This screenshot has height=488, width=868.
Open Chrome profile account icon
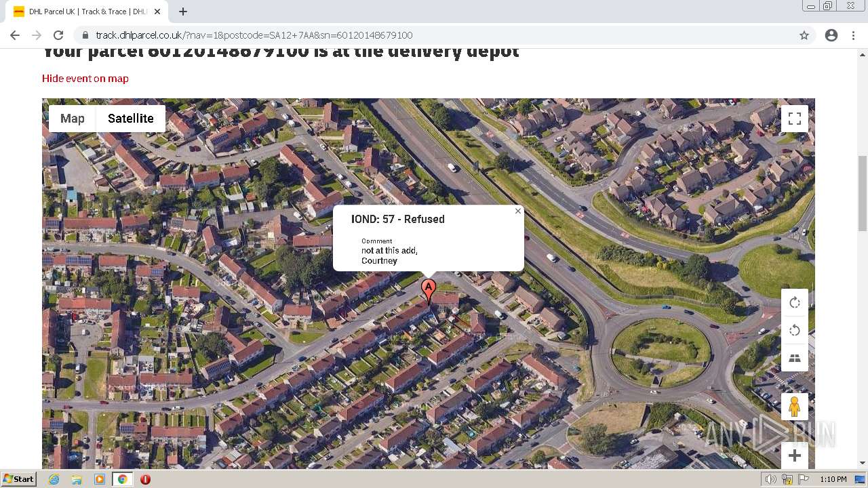[x=831, y=35]
